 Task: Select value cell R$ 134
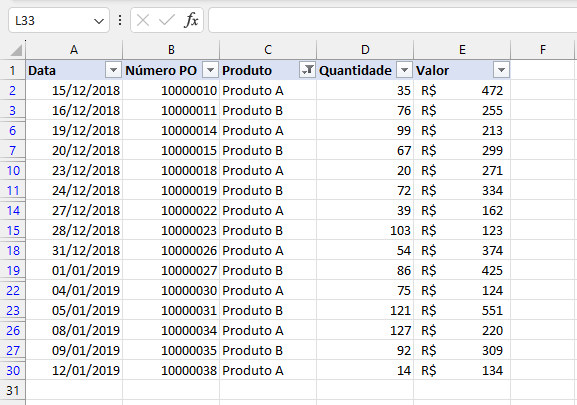click(462, 370)
